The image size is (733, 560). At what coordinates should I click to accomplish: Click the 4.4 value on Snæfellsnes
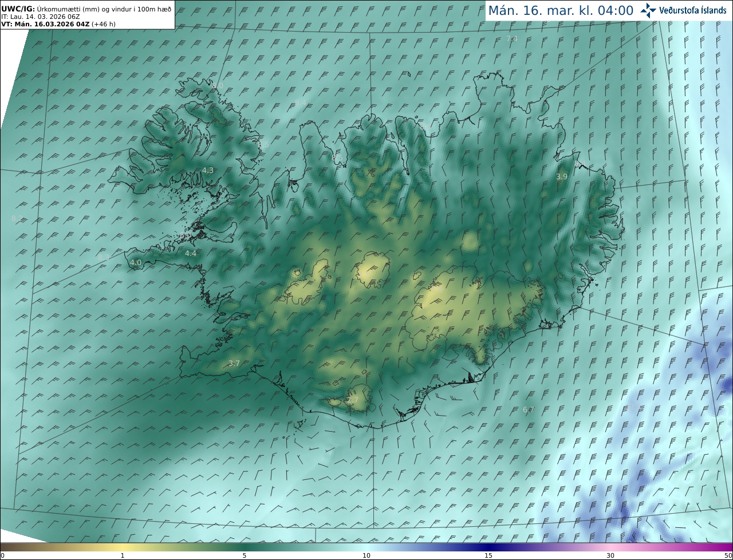point(191,253)
